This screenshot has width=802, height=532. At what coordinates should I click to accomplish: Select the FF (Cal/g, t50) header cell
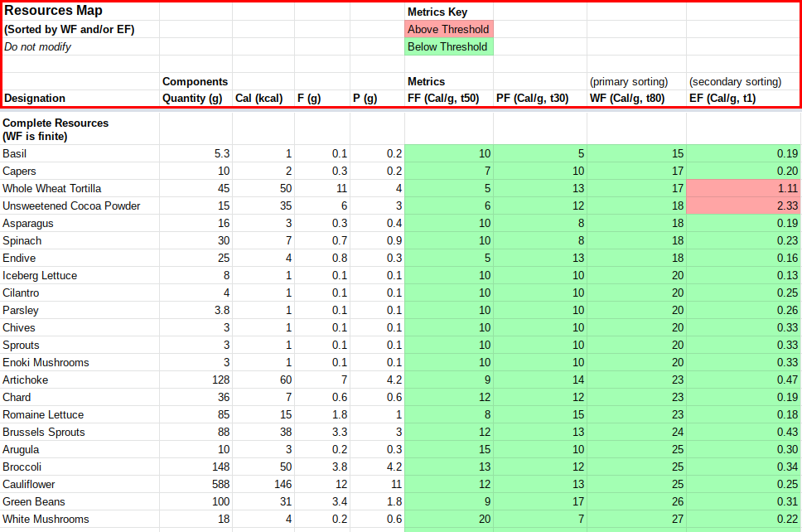point(443,99)
